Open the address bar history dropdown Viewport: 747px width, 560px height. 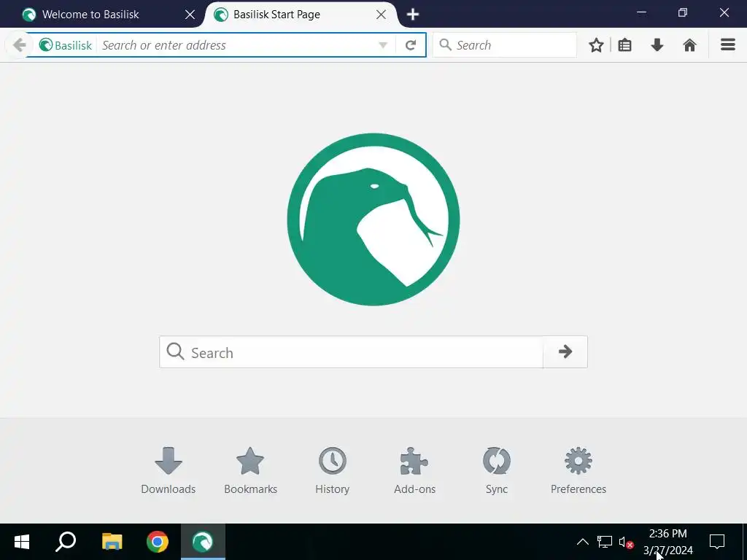382,45
